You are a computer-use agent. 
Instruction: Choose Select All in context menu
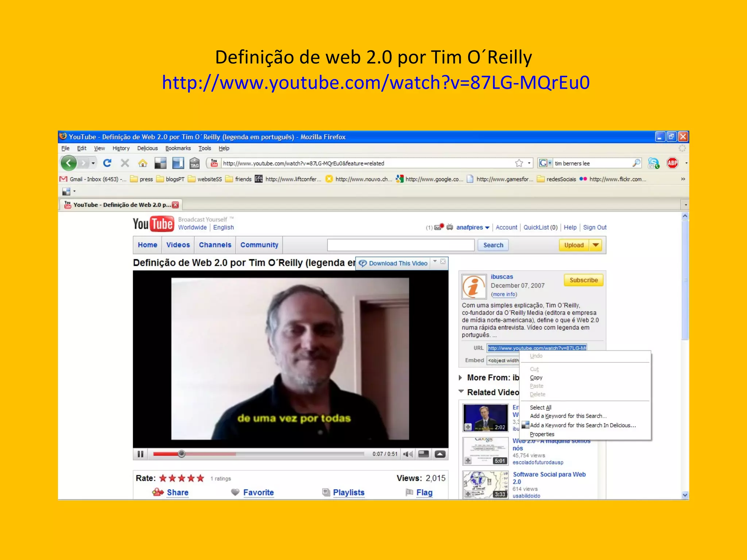(541, 407)
